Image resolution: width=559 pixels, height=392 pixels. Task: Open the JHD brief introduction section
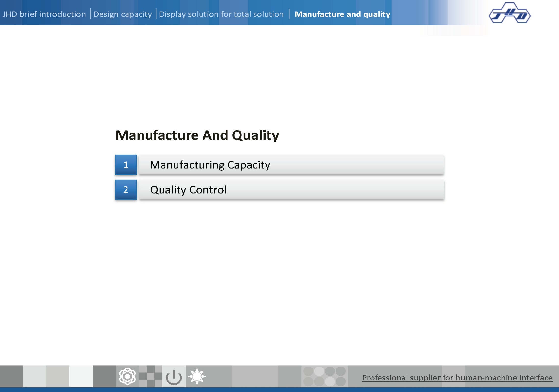(x=44, y=14)
